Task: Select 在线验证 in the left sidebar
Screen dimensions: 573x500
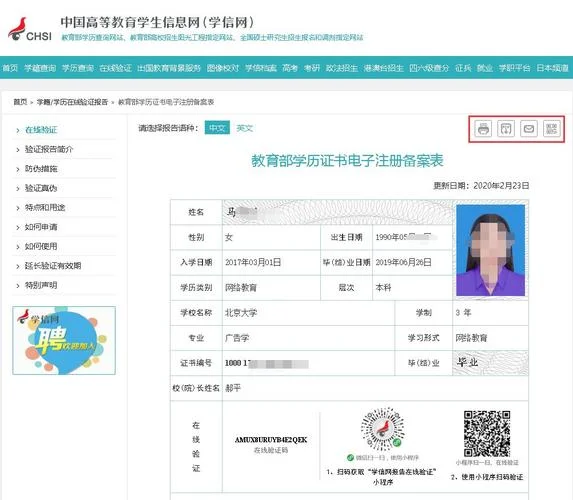Action: click(x=41, y=130)
